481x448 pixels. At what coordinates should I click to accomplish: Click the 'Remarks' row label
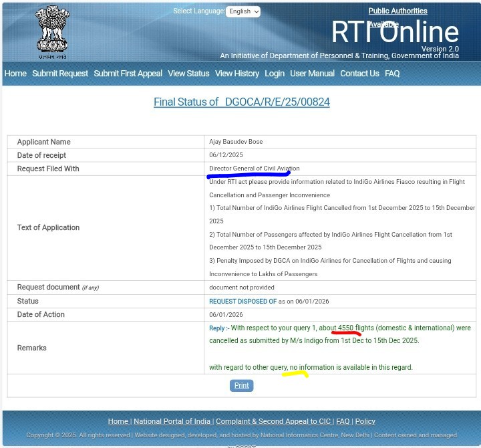(32, 348)
